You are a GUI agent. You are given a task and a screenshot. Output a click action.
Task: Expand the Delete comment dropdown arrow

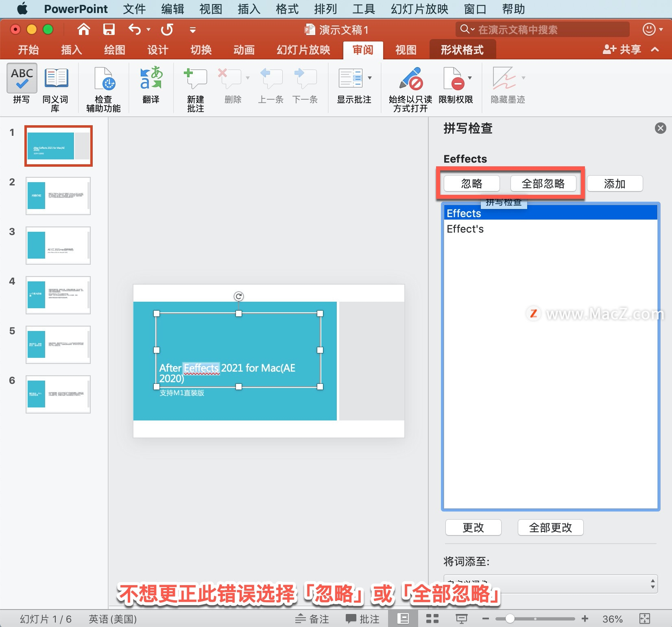coord(247,78)
